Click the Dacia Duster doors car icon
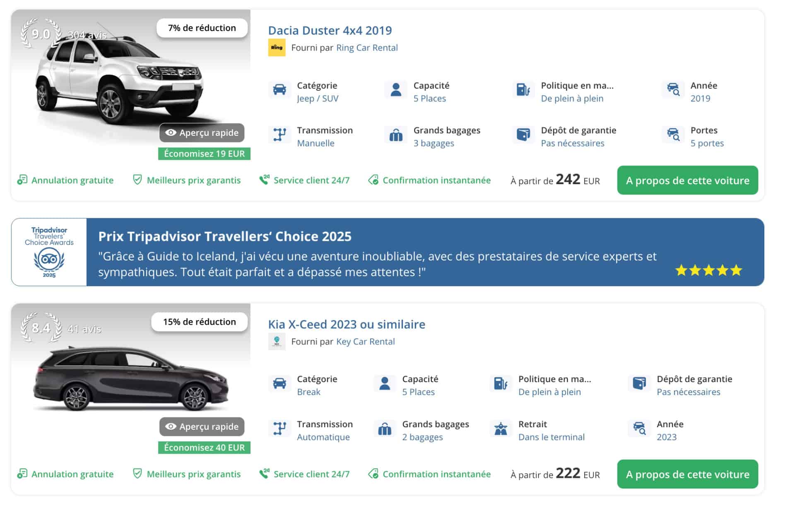 click(x=673, y=135)
